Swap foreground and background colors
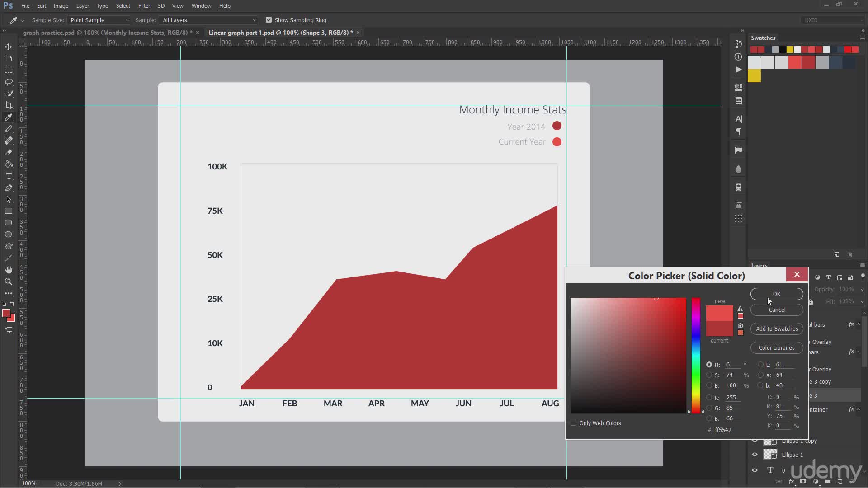 pos(12,304)
